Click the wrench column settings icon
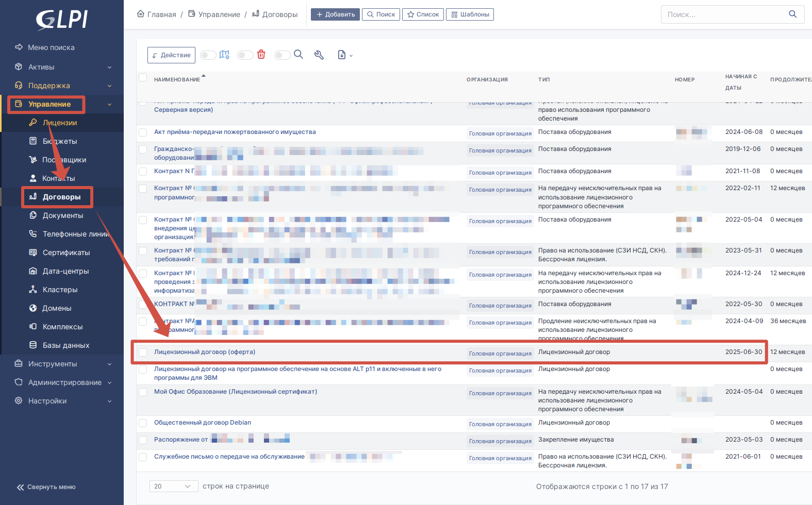 (319, 55)
